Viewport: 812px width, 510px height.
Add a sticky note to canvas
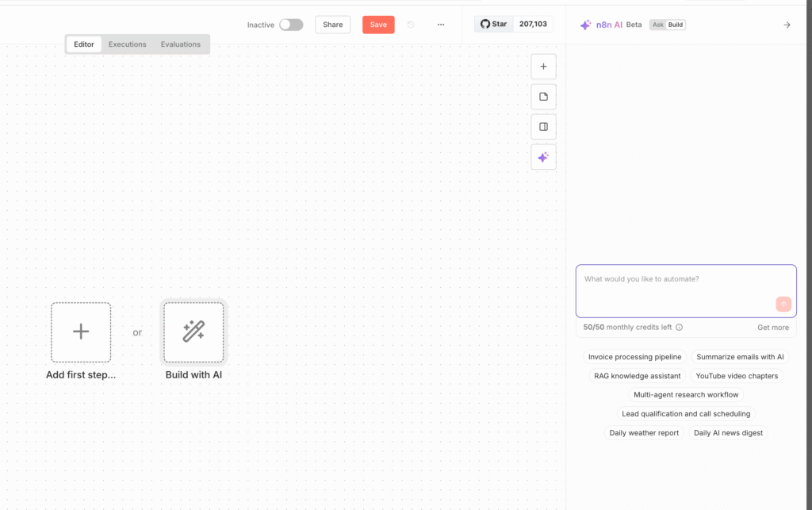pyautogui.click(x=543, y=97)
